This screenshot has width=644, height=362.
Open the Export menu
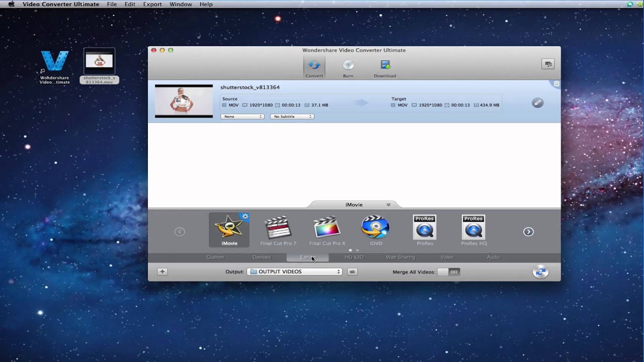click(152, 4)
